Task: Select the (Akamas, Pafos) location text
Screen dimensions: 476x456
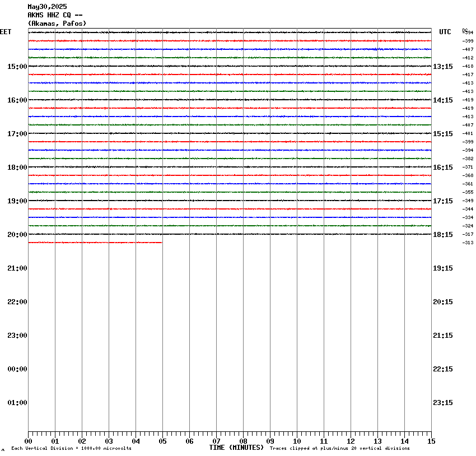Action: click(x=57, y=24)
